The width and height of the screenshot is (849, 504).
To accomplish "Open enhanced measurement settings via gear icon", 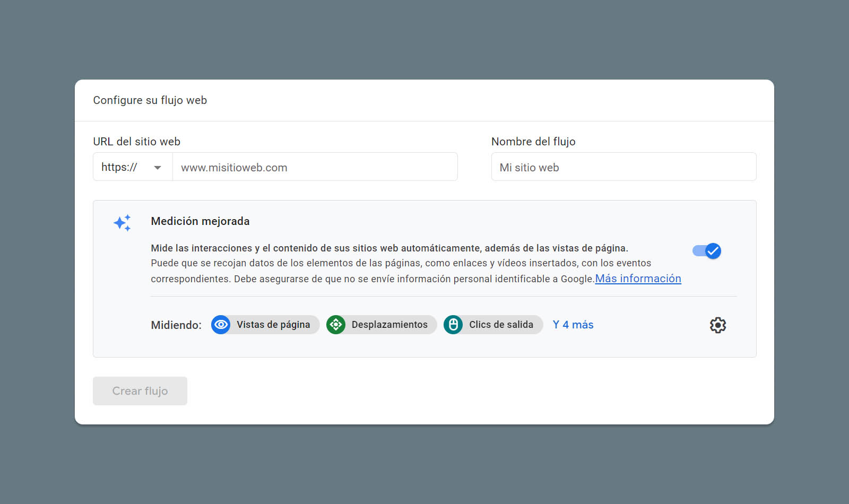I will (717, 325).
